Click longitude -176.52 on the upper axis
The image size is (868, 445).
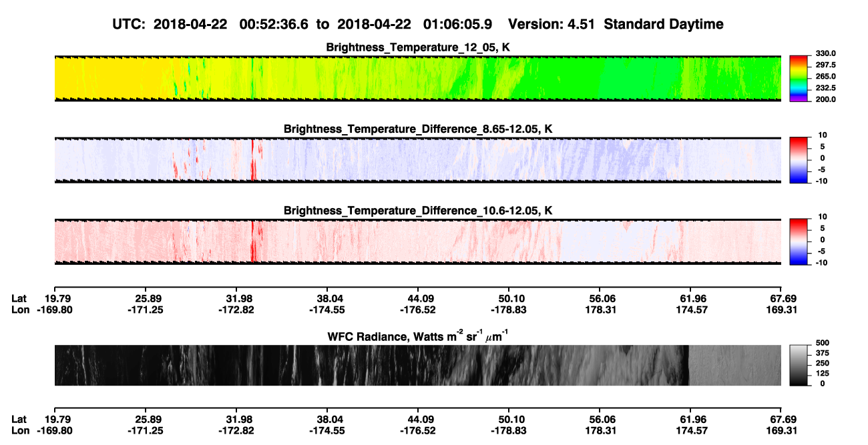418,310
